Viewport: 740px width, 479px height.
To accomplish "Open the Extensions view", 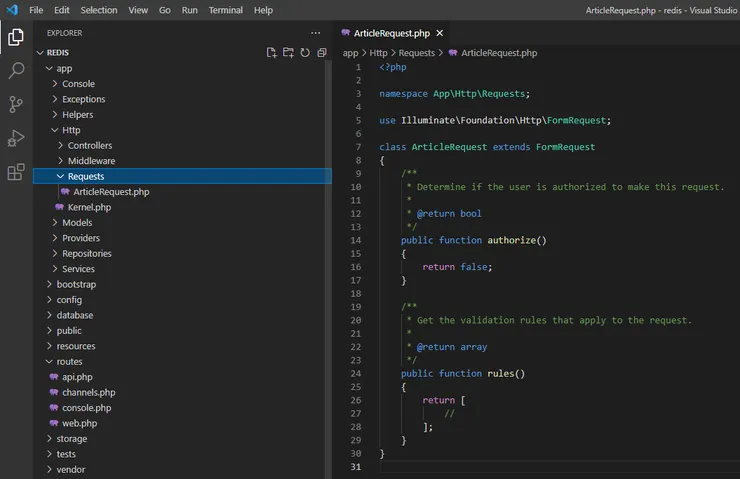I will [16, 172].
